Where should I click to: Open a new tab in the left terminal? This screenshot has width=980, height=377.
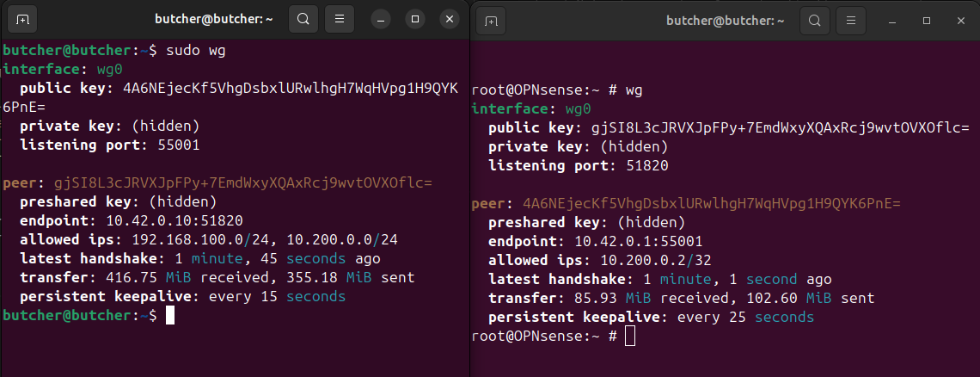click(21, 18)
